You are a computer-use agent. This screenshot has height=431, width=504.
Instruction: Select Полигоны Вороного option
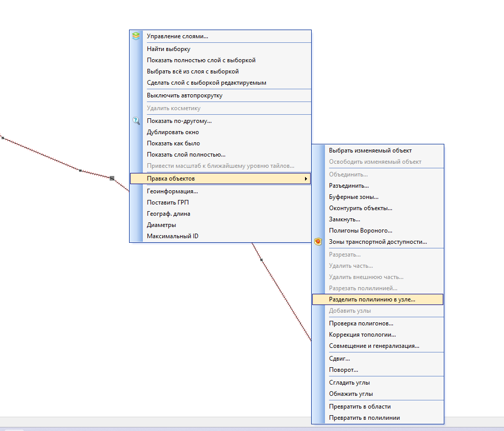(360, 231)
